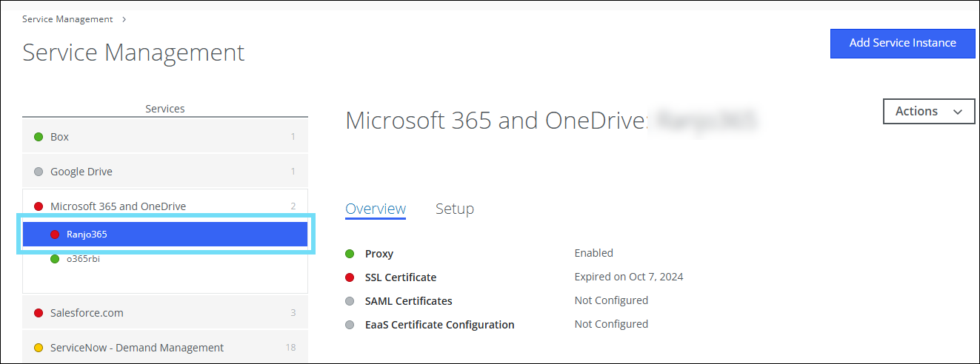
Task: Click the green status dot beside o365rbi
Action: (x=54, y=259)
